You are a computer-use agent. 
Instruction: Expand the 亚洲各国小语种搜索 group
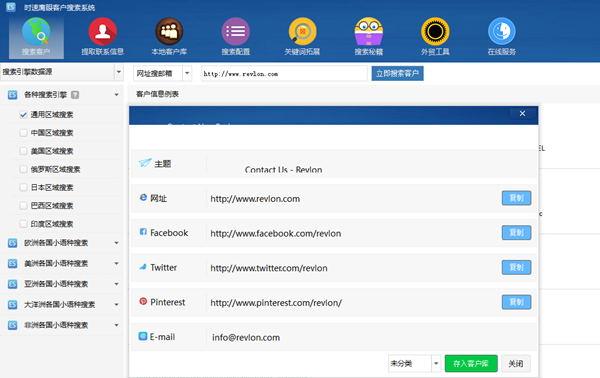click(x=116, y=284)
